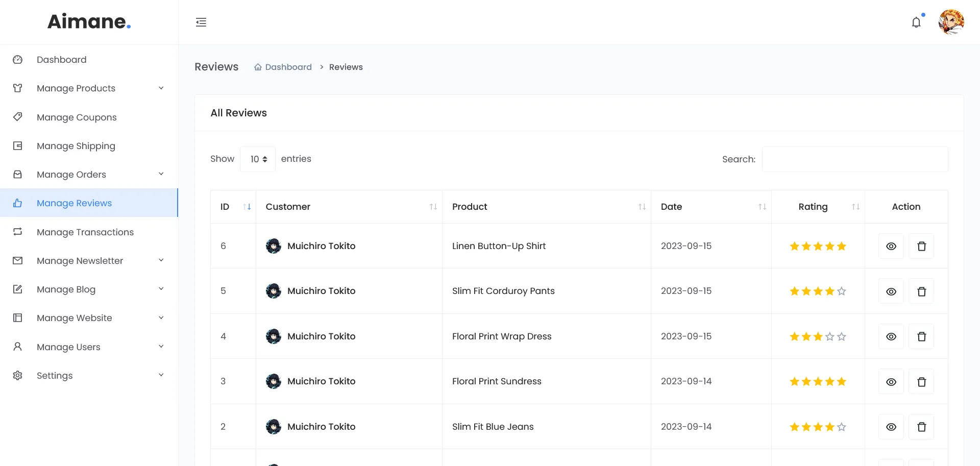The width and height of the screenshot is (980, 466).
Task: Click the Manage Blog edit icon
Action: [x=17, y=289]
